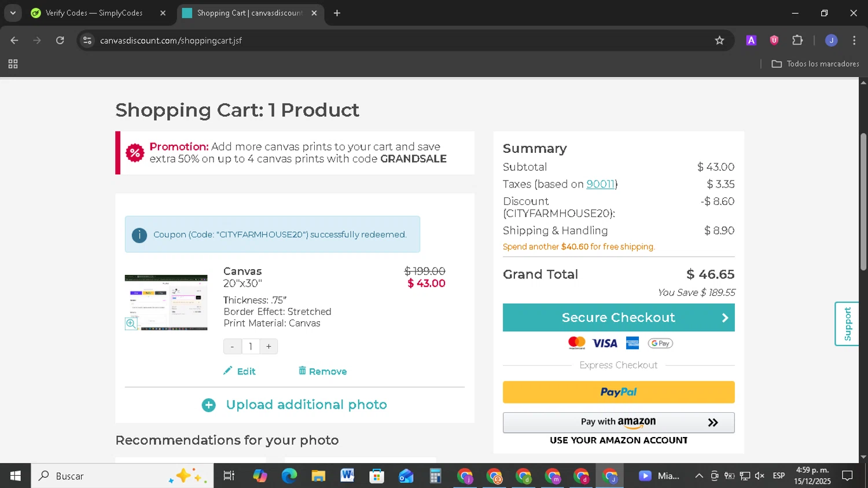
Task: Click the Secure Checkout button
Action: click(618, 318)
